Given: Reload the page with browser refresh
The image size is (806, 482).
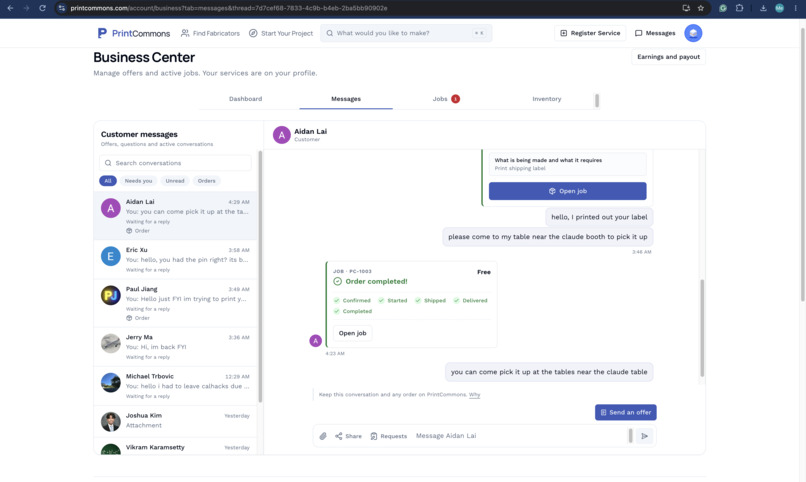Looking at the screenshot, I should (42, 8).
